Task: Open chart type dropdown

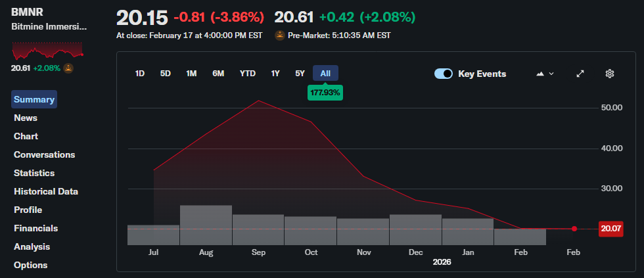Action: 545,74
